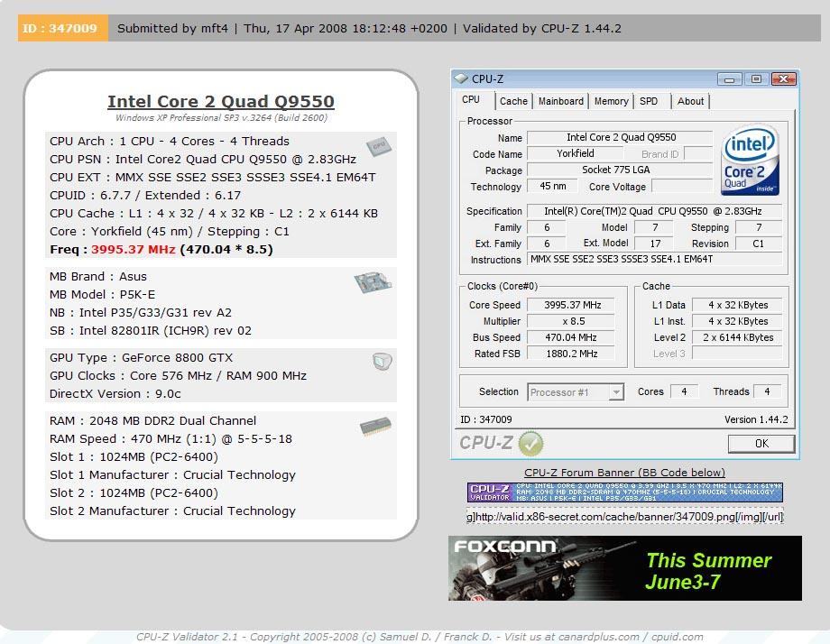Open the About tab

pos(690,101)
